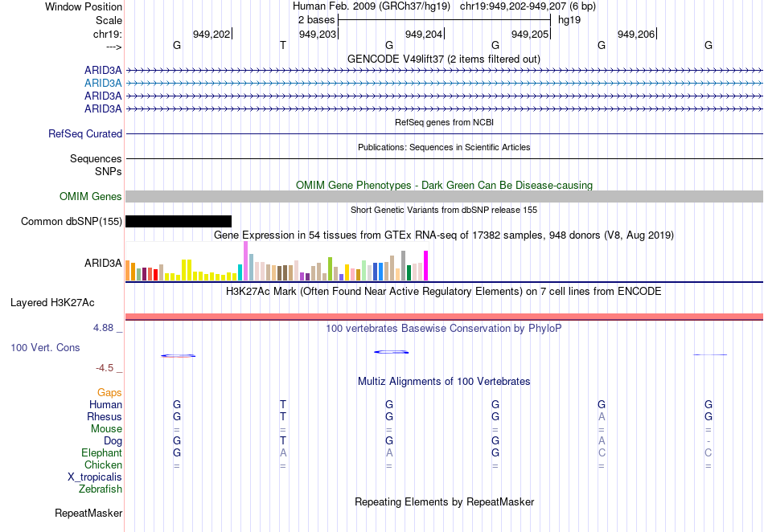The image size is (764, 532).
Task: Click the pink H3K27Ac signal bar
Action: click(x=444, y=317)
